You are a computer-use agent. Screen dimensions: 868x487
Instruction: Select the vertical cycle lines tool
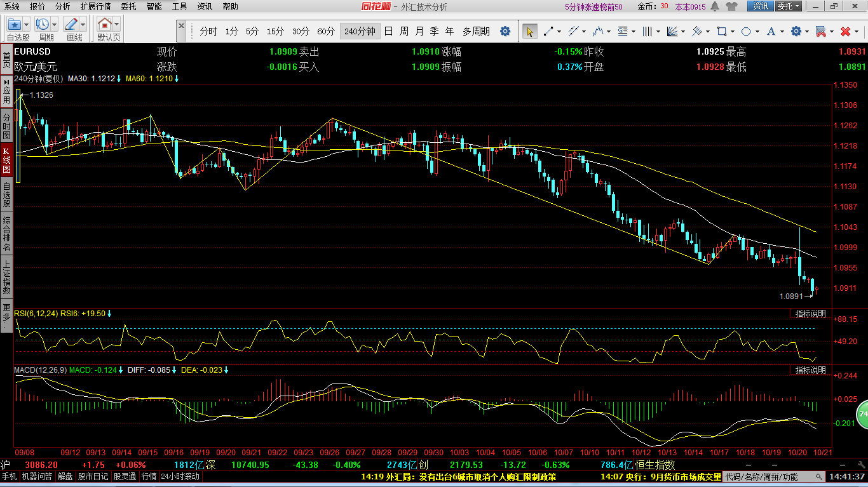click(647, 31)
